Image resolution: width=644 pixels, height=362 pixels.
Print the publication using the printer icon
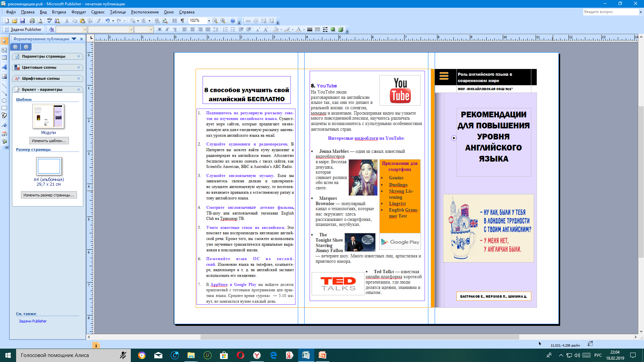pos(32,21)
